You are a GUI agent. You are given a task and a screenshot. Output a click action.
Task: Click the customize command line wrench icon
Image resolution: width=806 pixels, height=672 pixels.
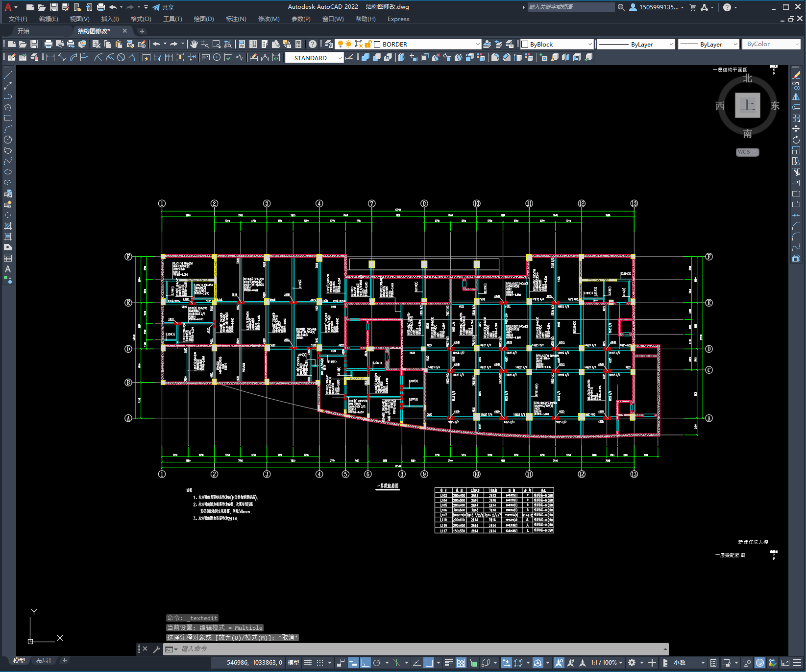[x=157, y=649]
